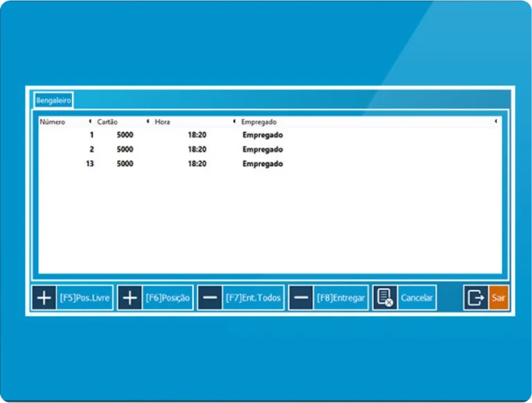Image resolution: width=532 pixels, height=403 pixels.
Task: Select the row with Número 1
Action: (x=208, y=135)
